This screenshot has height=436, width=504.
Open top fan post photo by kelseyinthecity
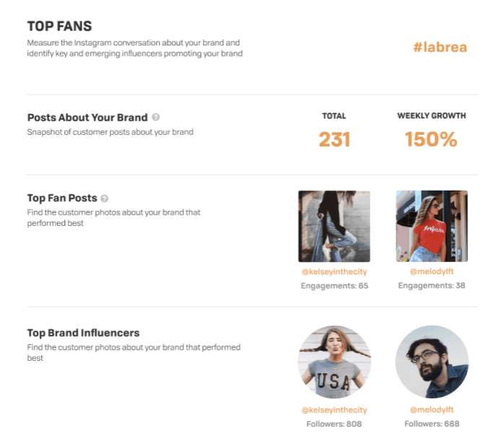(x=334, y=226)
